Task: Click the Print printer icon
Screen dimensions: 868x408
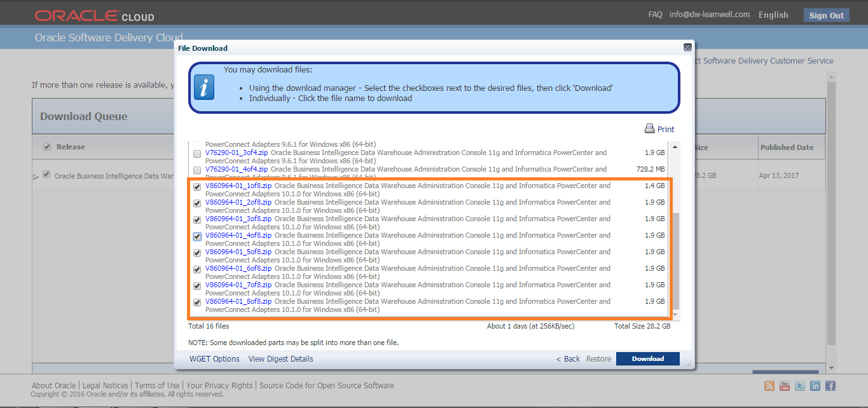Action: pyautogui.click(x=649, y=128)
